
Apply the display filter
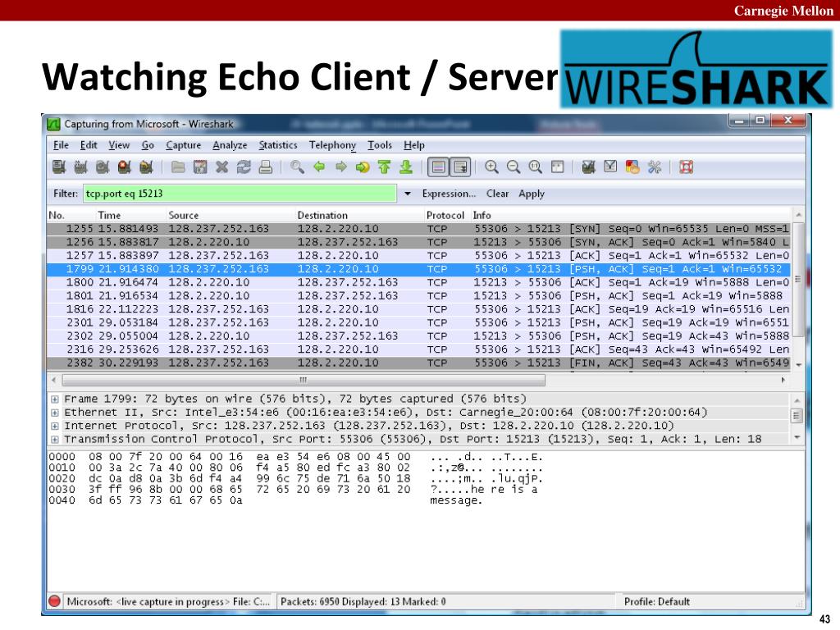click(532, 194)
